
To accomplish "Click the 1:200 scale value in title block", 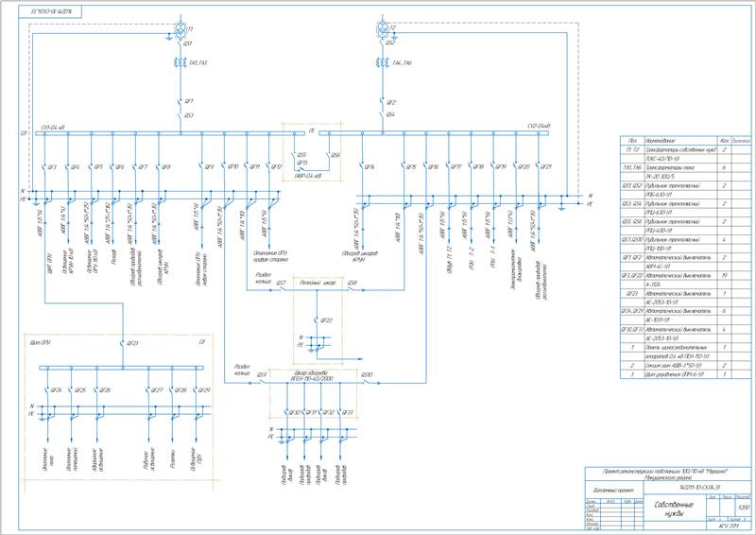I will (744, 508).
